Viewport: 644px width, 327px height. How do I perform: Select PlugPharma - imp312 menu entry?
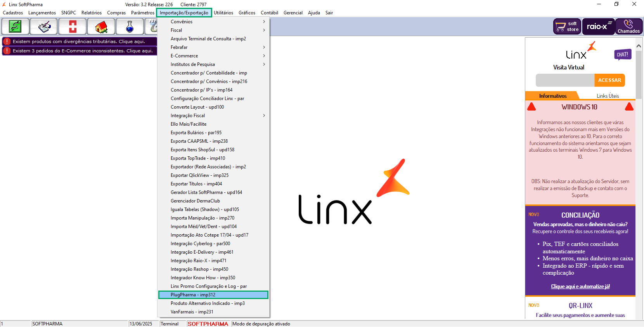click(x=213, y=295)
